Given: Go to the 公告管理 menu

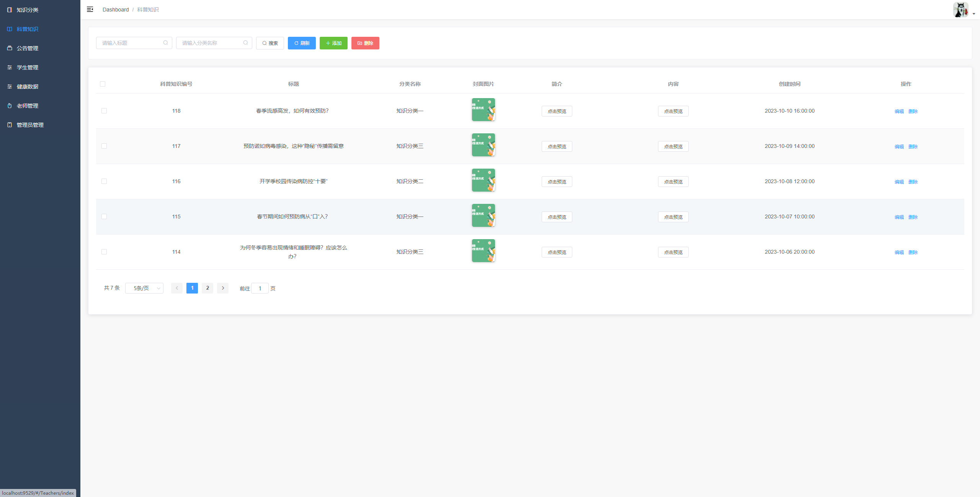Looking at the screenshot, I should point(40,48).
